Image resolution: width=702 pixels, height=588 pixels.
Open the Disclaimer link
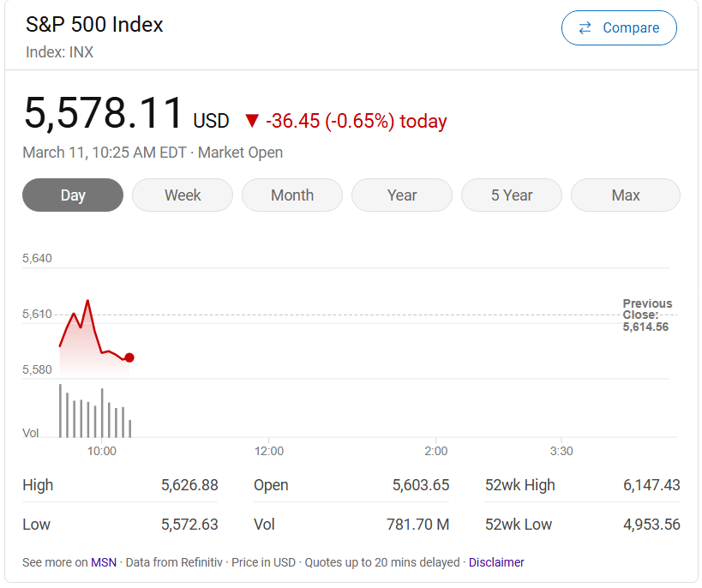[x=496, y=562]
